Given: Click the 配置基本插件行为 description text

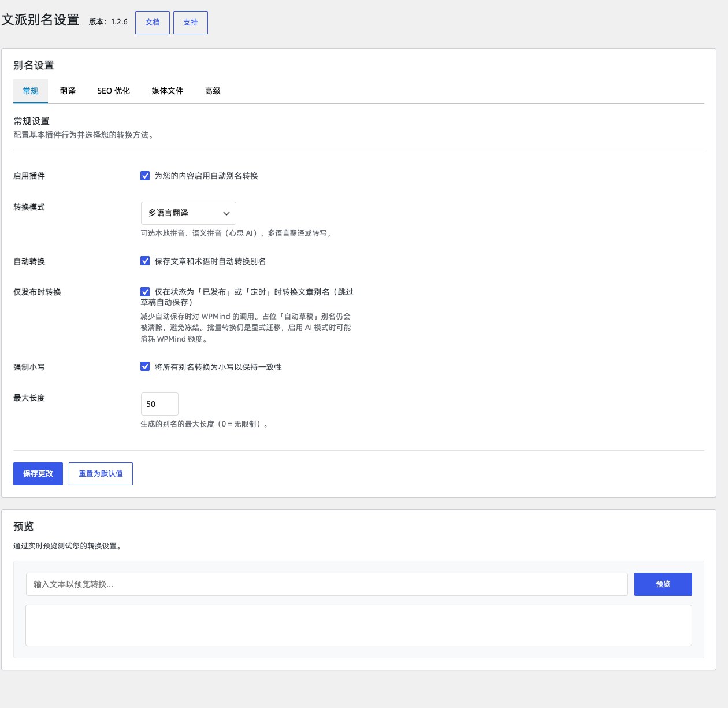Looking at the screenshot, I should (x=85, y=135).
